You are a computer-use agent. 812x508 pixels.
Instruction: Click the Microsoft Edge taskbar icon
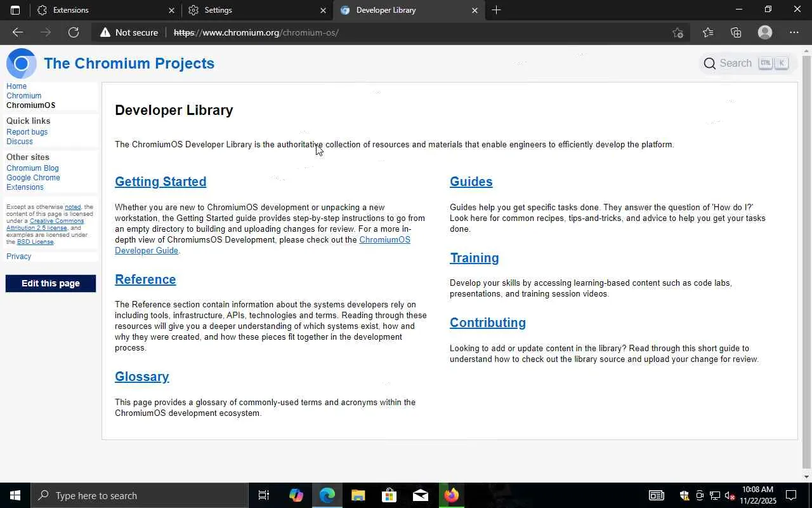(x=327, y=495)
